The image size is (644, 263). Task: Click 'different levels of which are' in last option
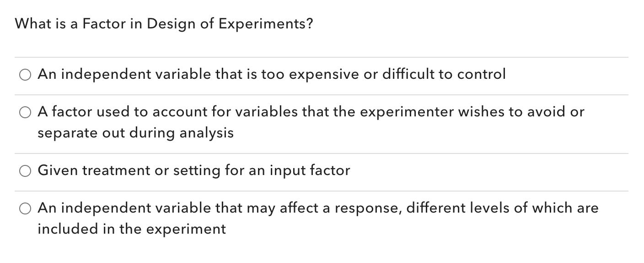click(x=502, y=208)
